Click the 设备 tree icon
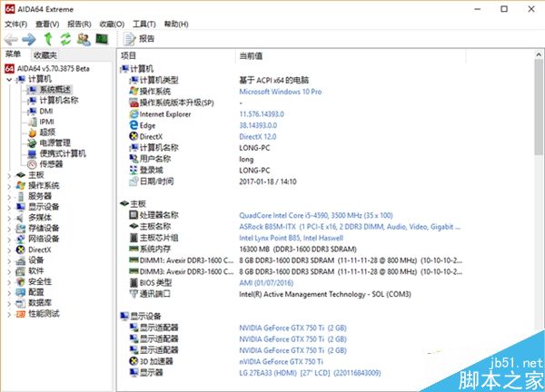Screen dimensions: 545x392 tap(21, 260)
